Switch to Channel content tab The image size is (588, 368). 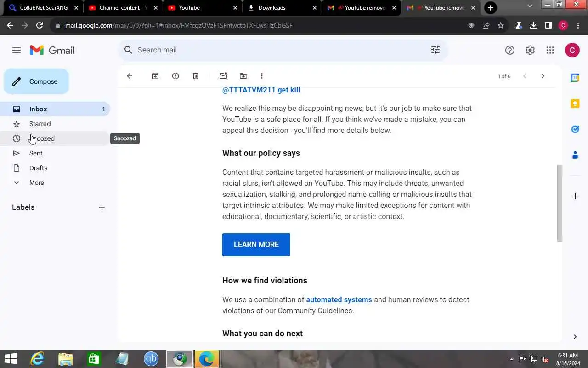[123, 8]
